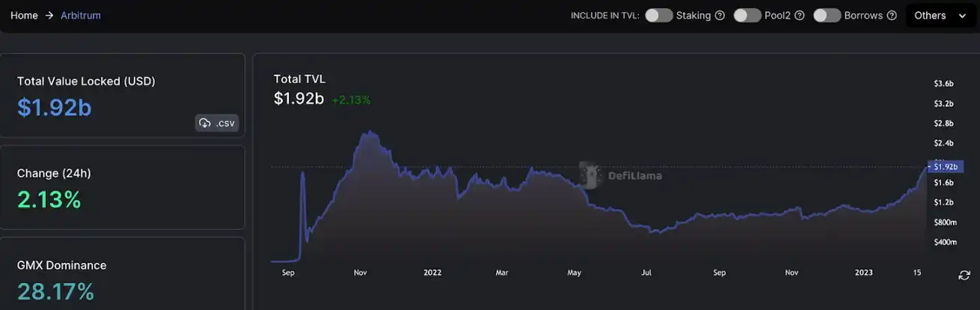The height and width of the screenshot is (310, 980).
Task: Click the cloud download icon beside .csv
Action: tap(205, 123)
